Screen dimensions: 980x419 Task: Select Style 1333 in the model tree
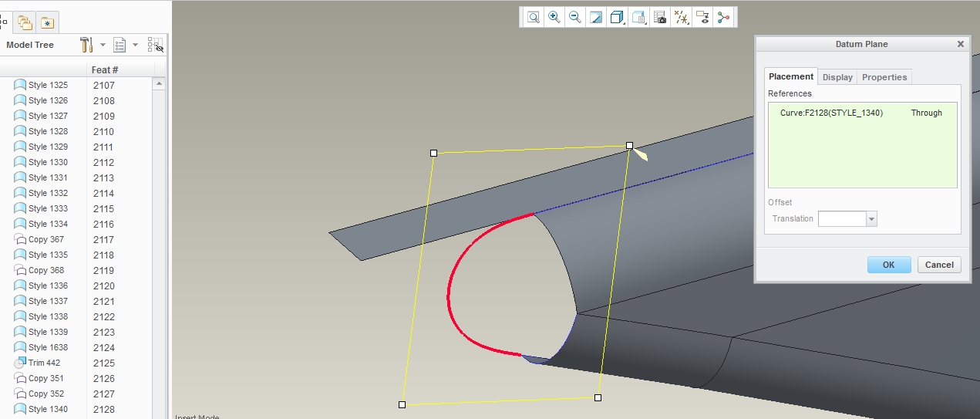click(x=48, y=208)
